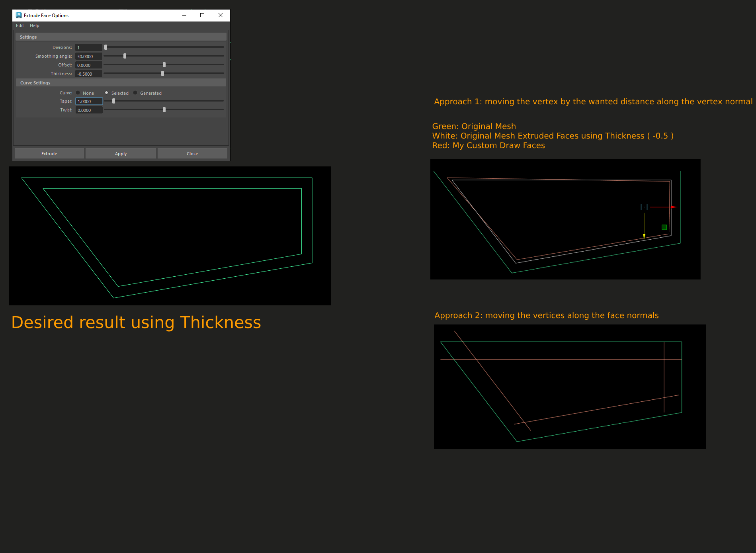Maximize the Extrude Face Options window
Viewport: 756px width, 553px height.
(202, 15)
